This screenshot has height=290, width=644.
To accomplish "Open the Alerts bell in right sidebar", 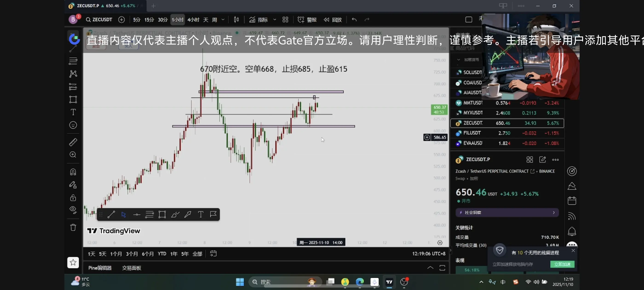I will tap(572, 231).
